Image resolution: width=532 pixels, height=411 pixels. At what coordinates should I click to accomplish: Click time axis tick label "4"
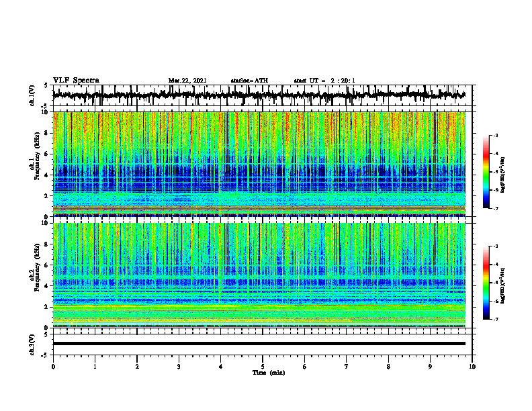tap(221, 367)
